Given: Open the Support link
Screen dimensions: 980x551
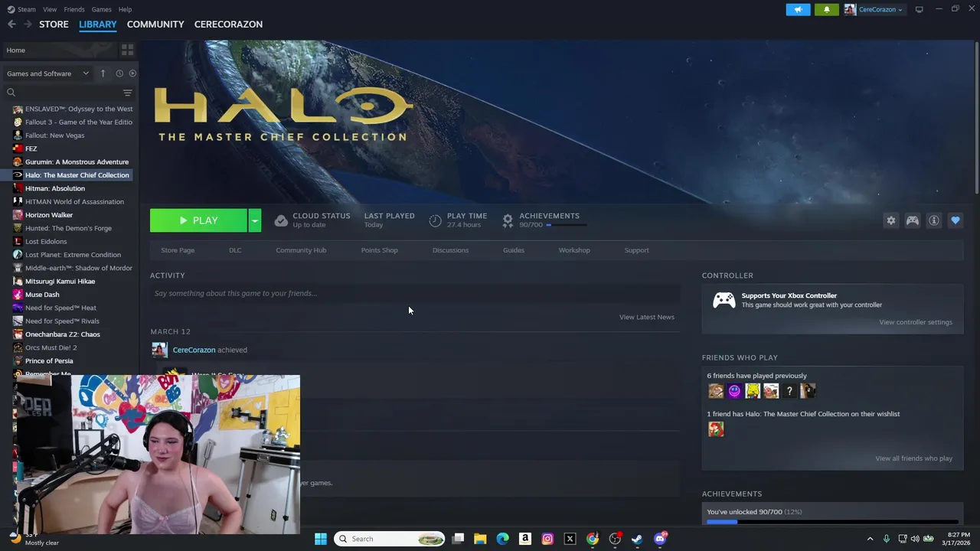Looking at the screenshot, I should 636,250.
